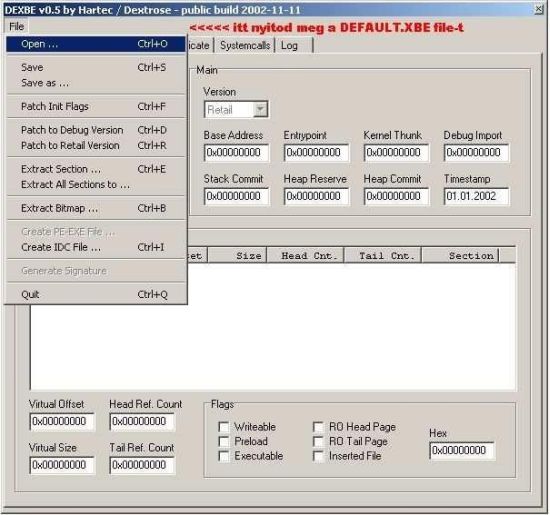This screenshot has width=550, height=515.
Task: Click the Heap Reserve field
Action: tap(316, 196)
